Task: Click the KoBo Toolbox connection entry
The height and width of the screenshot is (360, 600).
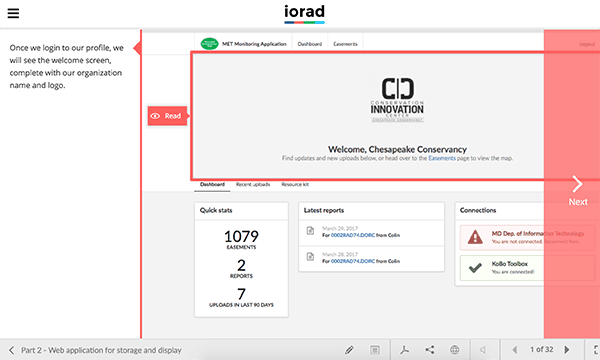Action: [527, 268]
